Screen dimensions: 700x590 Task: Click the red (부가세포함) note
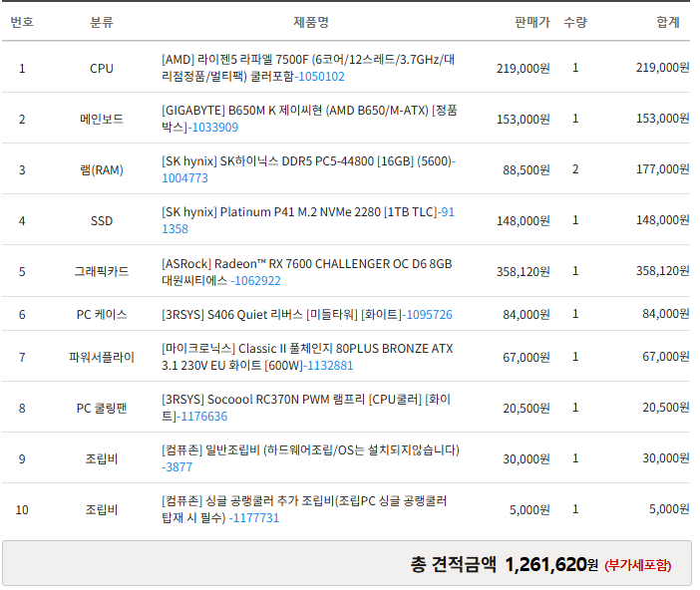[638, 565]
